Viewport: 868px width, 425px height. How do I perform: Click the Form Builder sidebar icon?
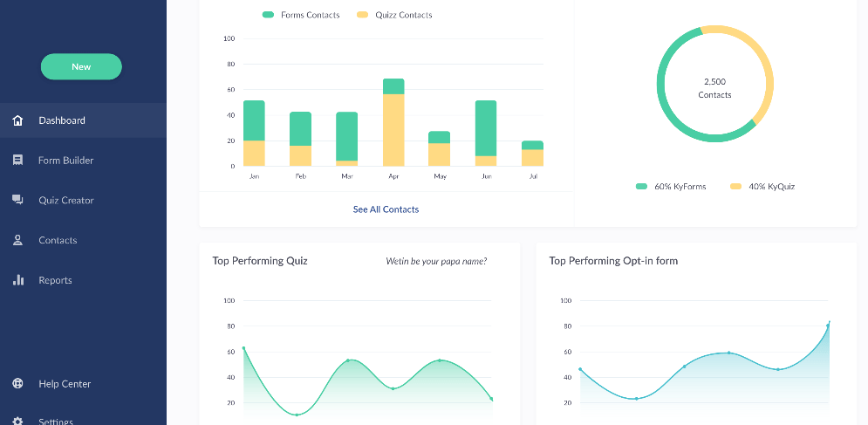[x=17, y=161]
